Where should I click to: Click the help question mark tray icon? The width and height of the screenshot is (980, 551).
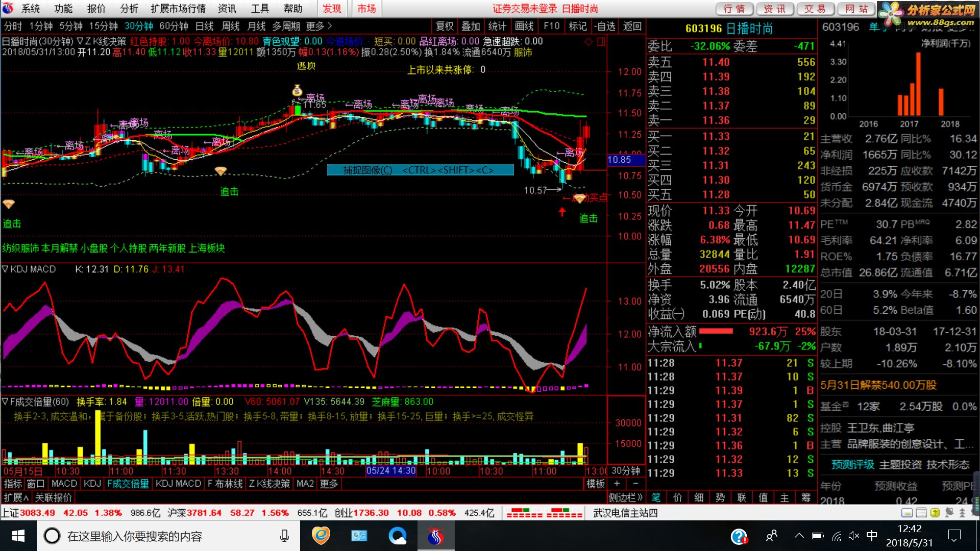(739, 536)
